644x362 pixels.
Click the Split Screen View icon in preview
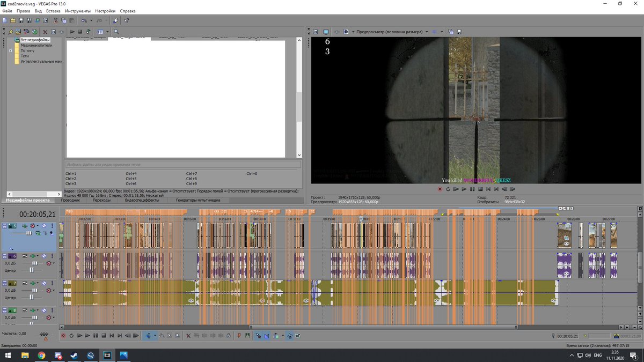coord(346,32)
